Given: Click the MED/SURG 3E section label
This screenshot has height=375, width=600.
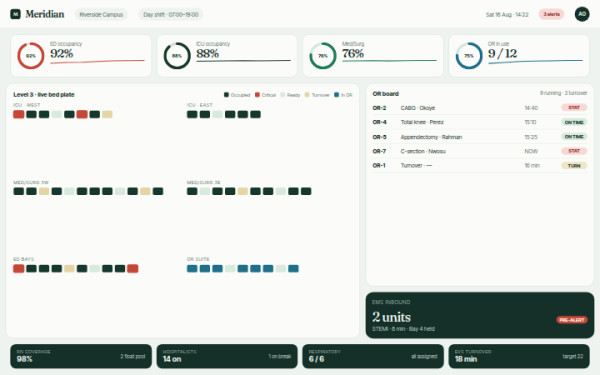Looking at the screenshot, I should tap(204, 183).
